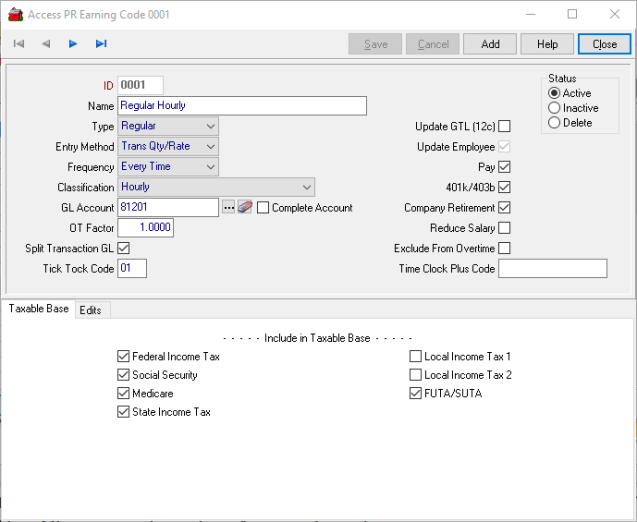Open the GL Account lookup ellipsis button
Screen dimensions: 637x522
228,208
